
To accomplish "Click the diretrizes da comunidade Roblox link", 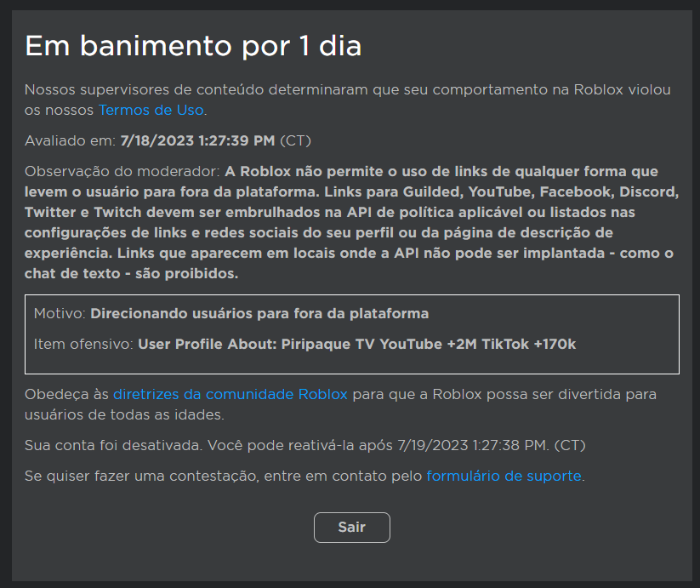I will (x=230, y=394).
